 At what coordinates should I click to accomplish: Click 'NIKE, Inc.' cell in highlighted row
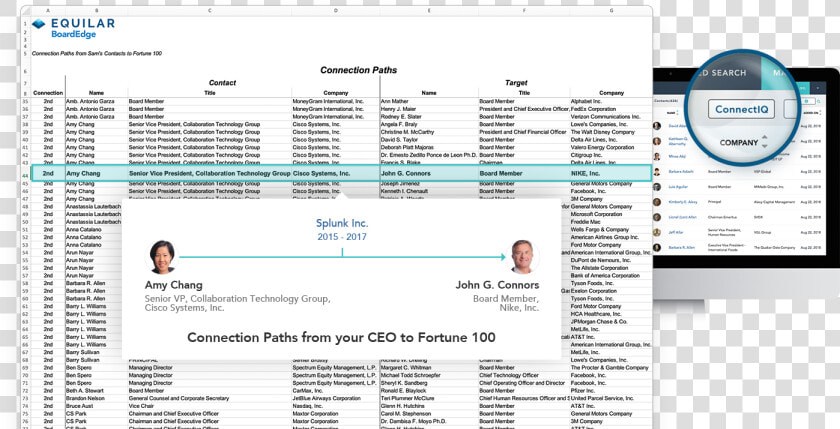point(585,174)
